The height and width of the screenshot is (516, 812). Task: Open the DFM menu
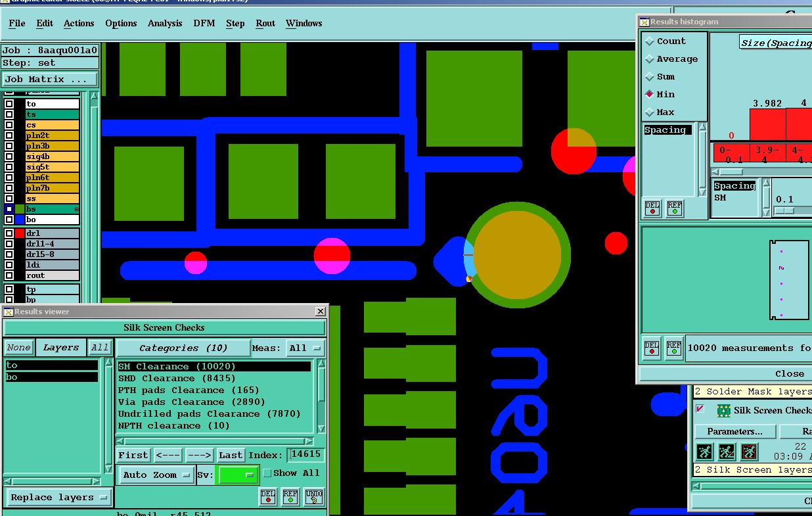click(x=204, y=23)
